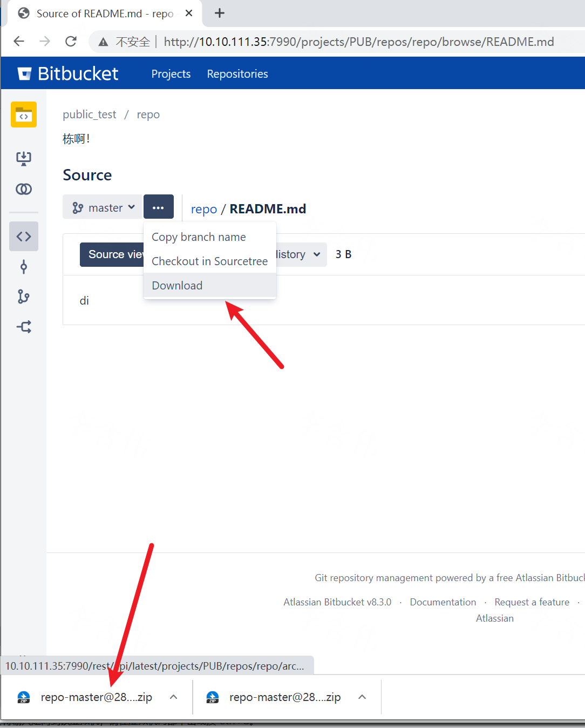Click the Bitbucket logo in header

click(68, 73)
